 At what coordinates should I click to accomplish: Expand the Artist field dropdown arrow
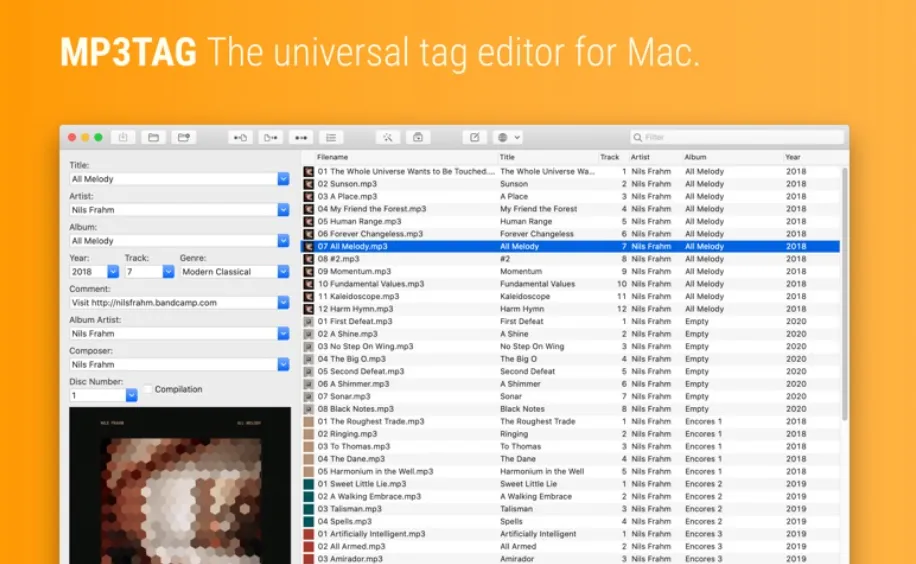click(x=283, y=210)
